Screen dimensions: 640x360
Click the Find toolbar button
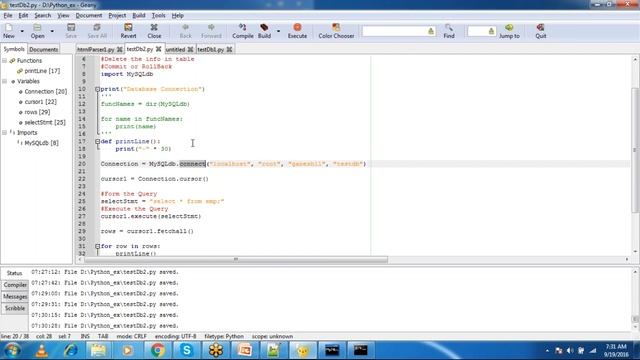pos(449,31)
